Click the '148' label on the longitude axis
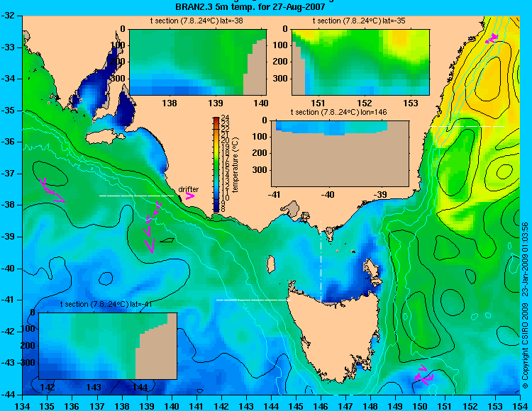 click(x=370, y=406)
